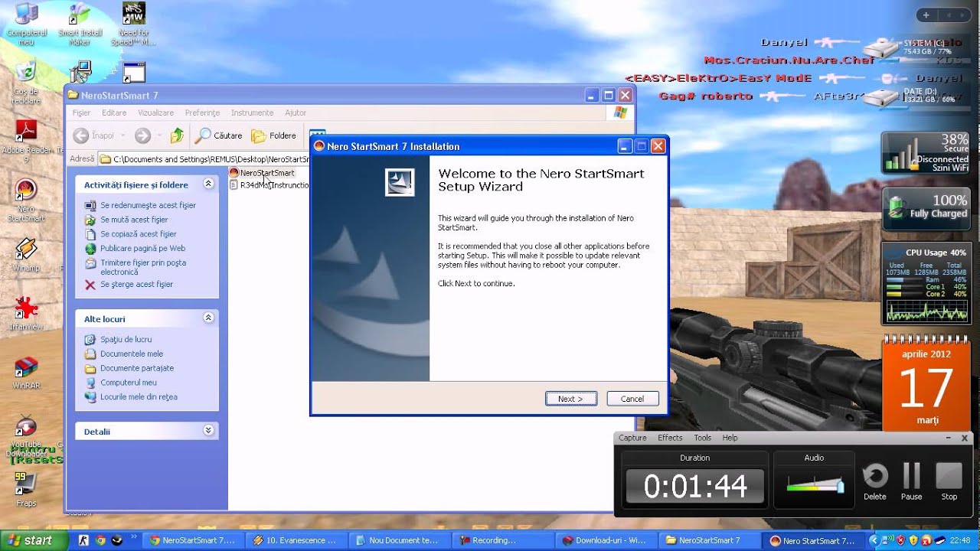Open the Preferințe menu

pyautogui.click(x=202, y=112)
